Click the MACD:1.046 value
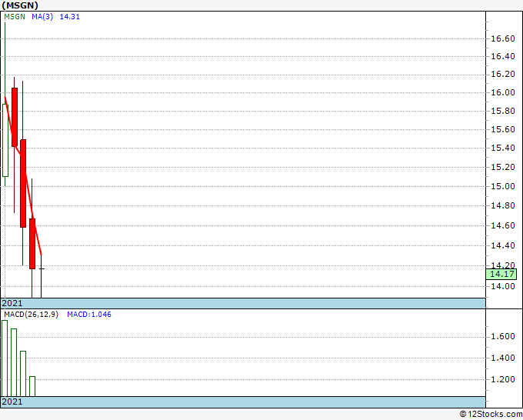 tap(89, 315)
